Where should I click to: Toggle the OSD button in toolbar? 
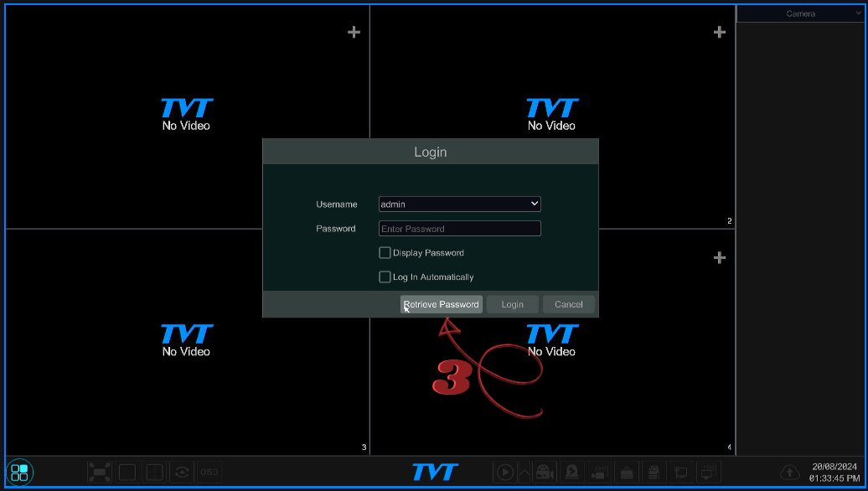click(x=209, y=473)
